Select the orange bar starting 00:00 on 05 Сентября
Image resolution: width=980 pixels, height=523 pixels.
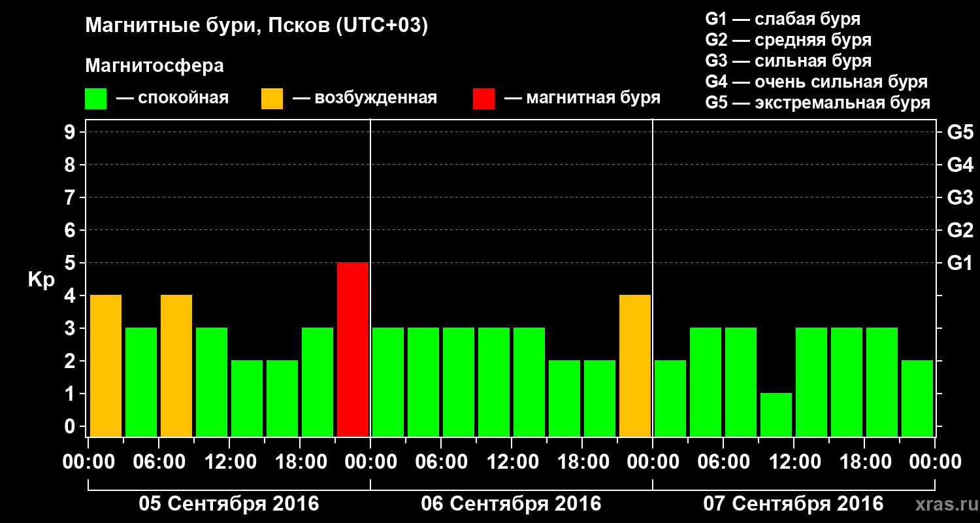point(106,366)
